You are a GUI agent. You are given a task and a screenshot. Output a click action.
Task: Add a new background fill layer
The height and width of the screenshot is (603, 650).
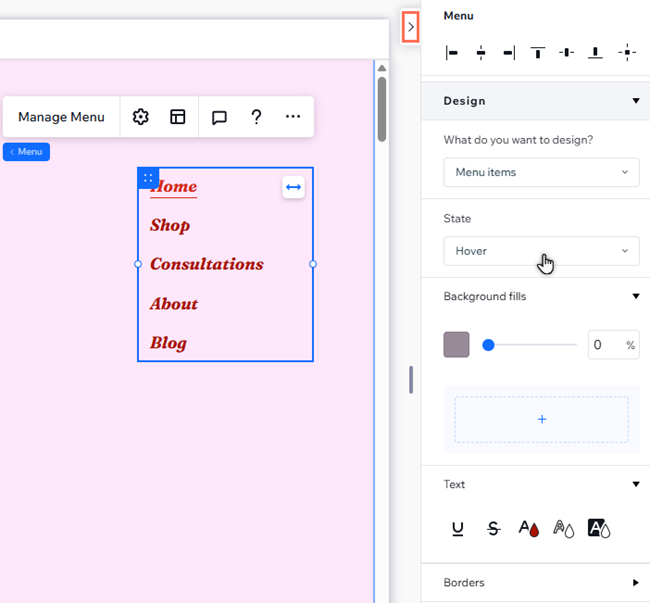541,419
